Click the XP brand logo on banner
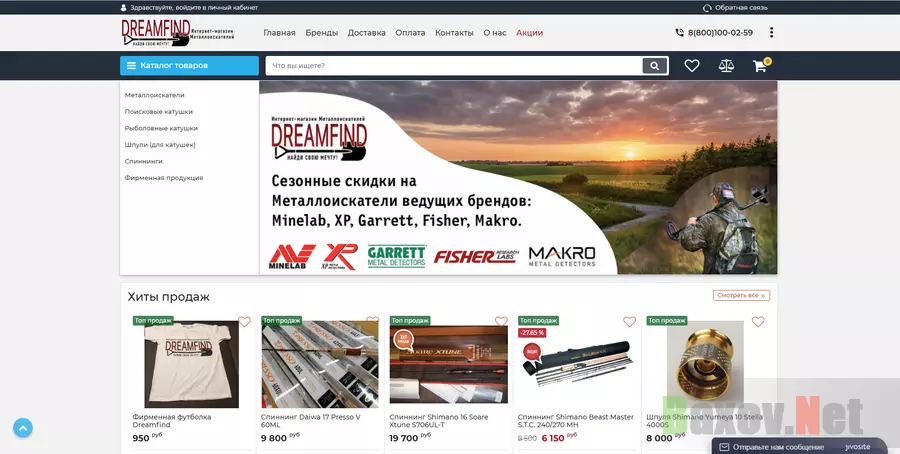 [x=340, y=257]
